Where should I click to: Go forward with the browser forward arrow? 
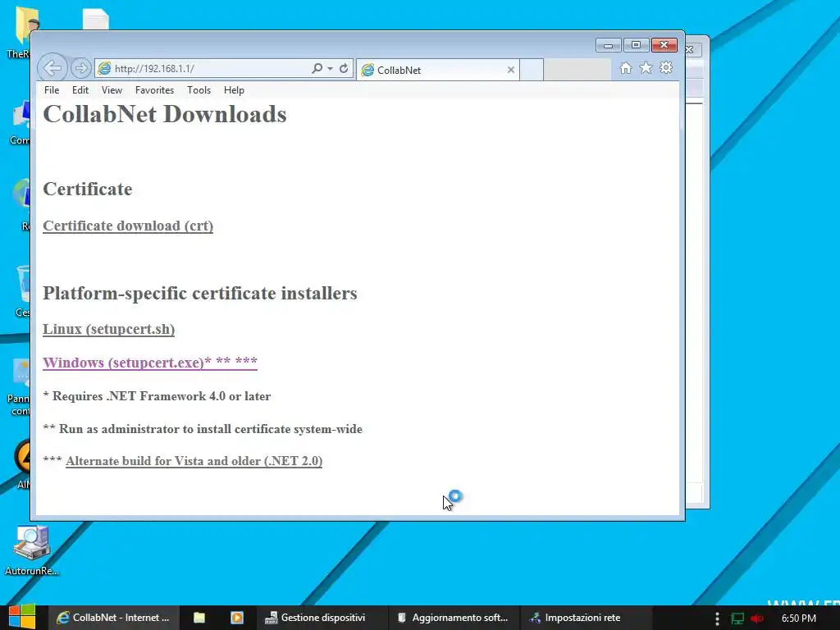[81, 68]
